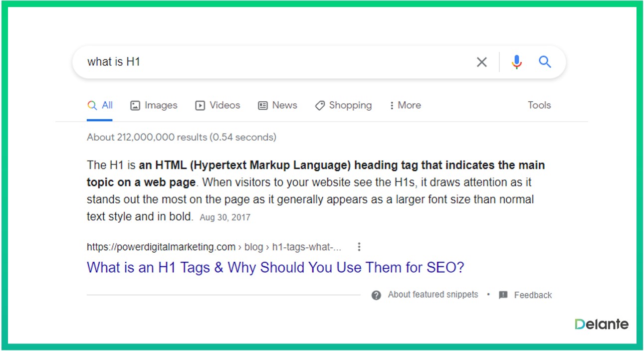Switch to the Images tab
This screenshot has height=351, width=644.
[154, 105]
